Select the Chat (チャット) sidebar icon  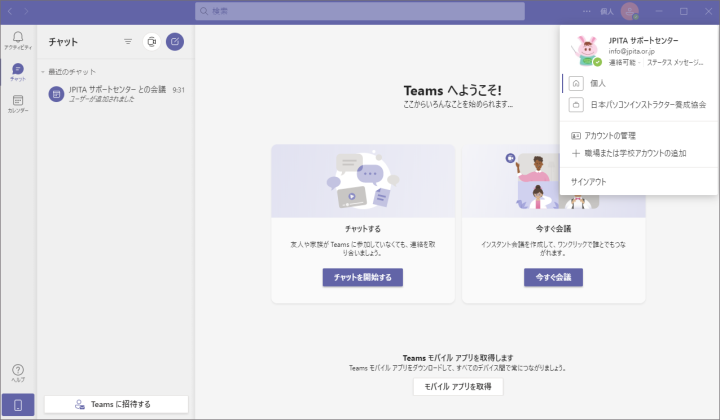pos(17,71)
